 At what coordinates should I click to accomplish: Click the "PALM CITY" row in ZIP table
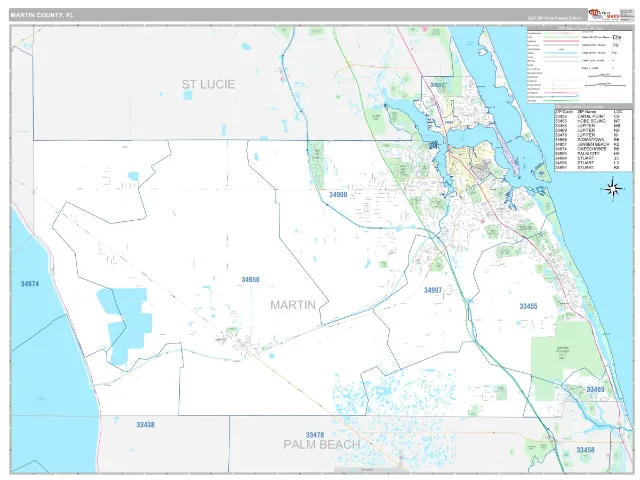click(x=589, y=153)
